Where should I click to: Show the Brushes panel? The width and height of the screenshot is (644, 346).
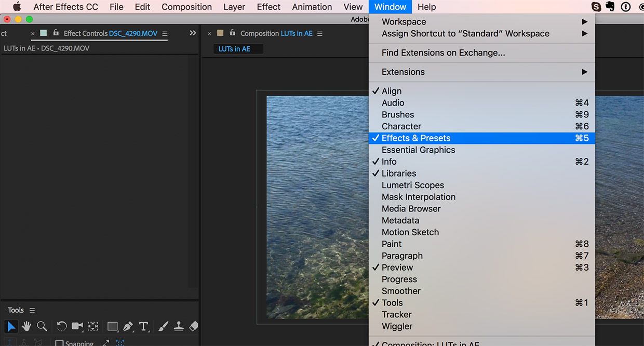click(x=482, y=115)
